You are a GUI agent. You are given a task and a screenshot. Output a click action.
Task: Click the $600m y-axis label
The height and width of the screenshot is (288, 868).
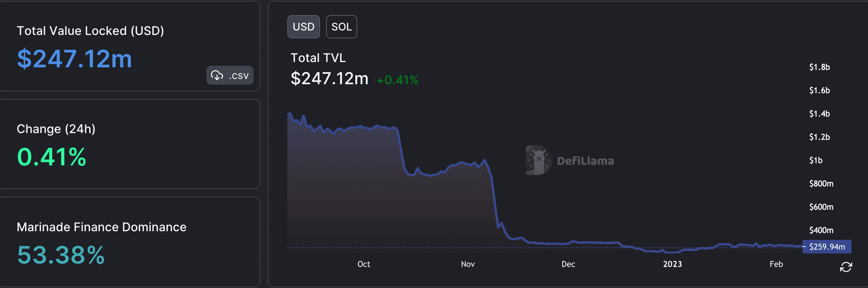pos(821,207)
